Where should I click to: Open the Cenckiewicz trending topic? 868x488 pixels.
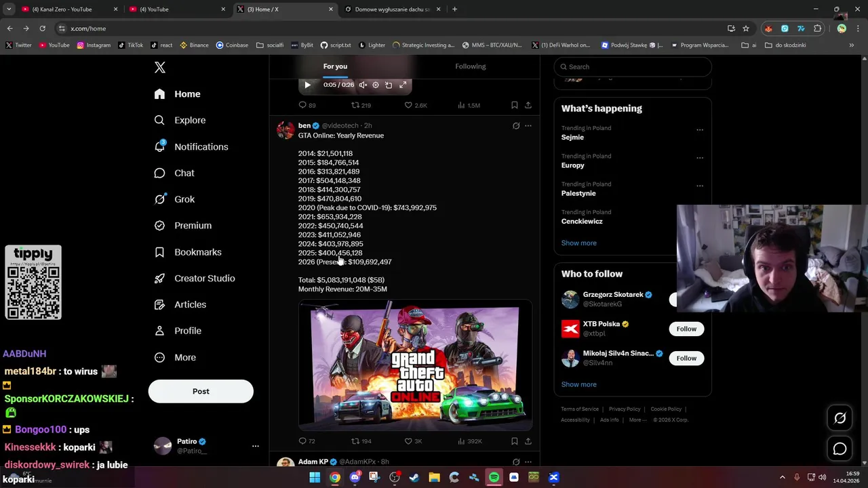582,221
